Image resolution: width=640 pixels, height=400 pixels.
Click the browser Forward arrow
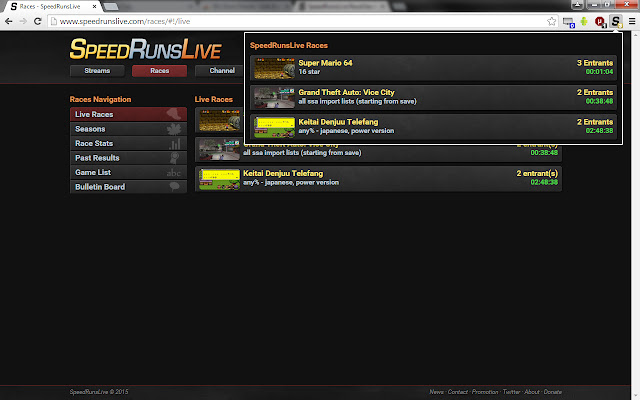coord(23,21)
